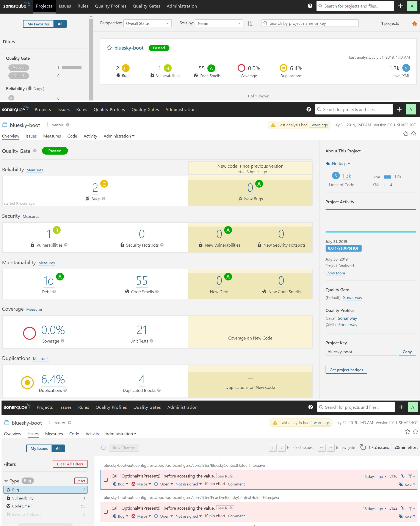Click the Search by project name field
Image resolution: width=420 pixels, height=526 pixels.
[310, 23]
